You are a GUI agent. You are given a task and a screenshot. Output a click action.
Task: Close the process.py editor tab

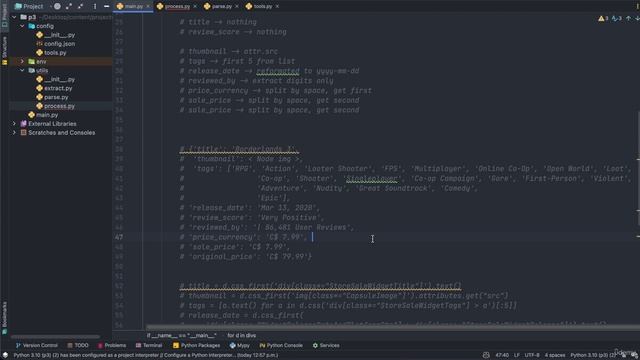195,6
